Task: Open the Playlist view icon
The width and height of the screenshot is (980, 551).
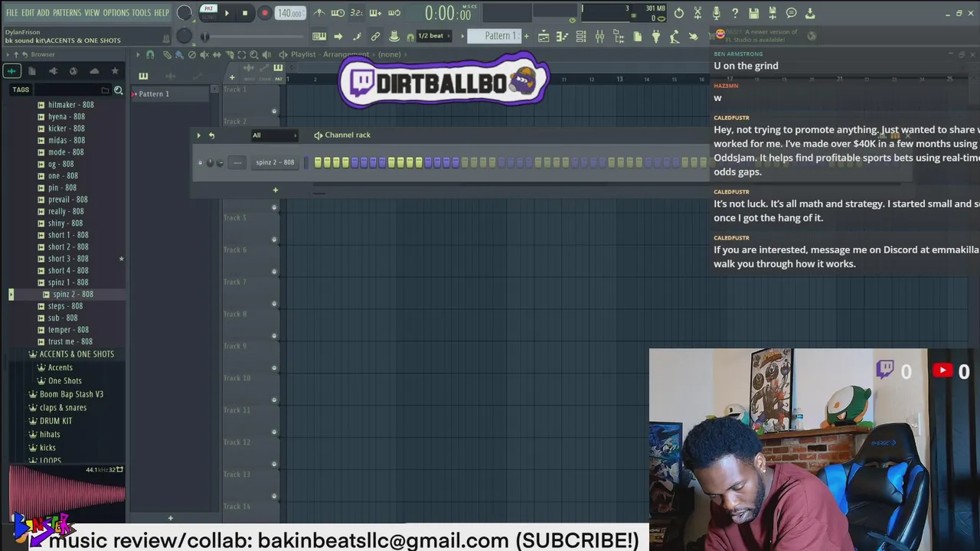Action: pyautogui.click(x=544, y=36)
